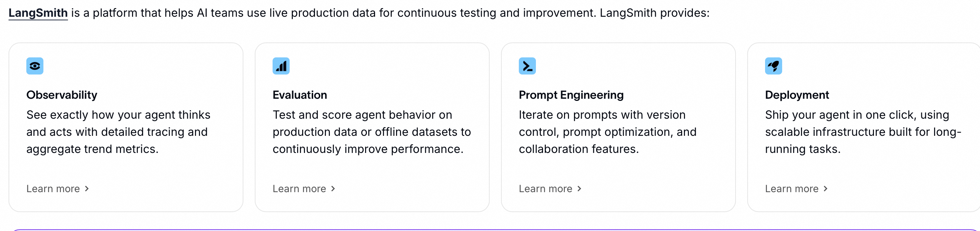Select the Deployment card heading
980x231 pixels.
click(x=797, y=95)
